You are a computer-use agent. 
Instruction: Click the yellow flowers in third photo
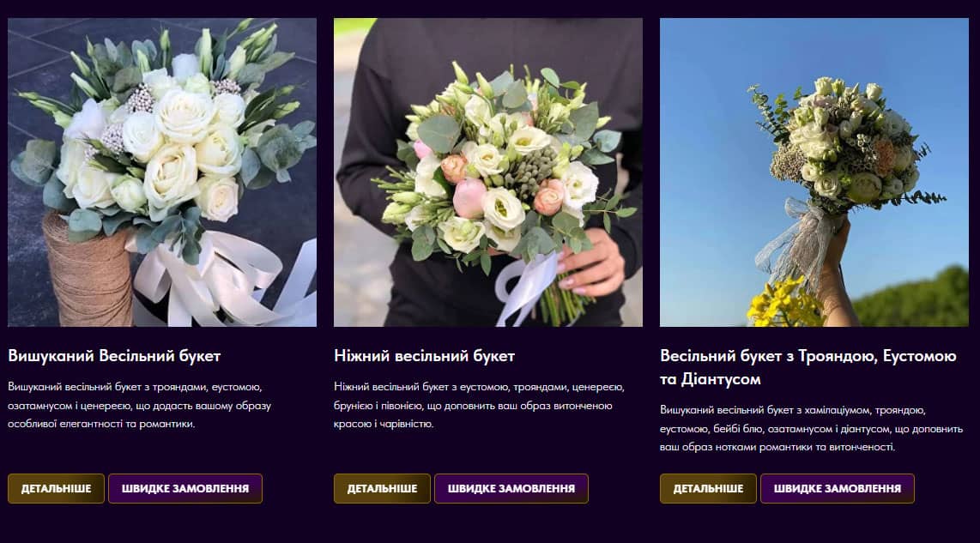click(783, 305)
